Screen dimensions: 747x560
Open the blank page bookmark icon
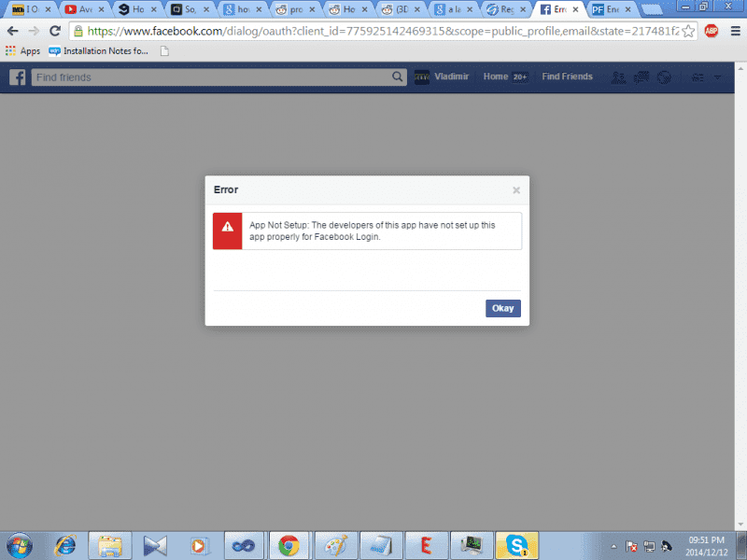[x=164, y=51]
